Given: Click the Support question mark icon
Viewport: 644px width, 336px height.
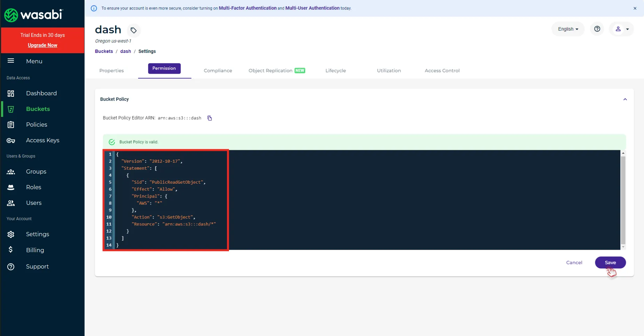Looking at the screenshot, I should [x=11, y=267].
